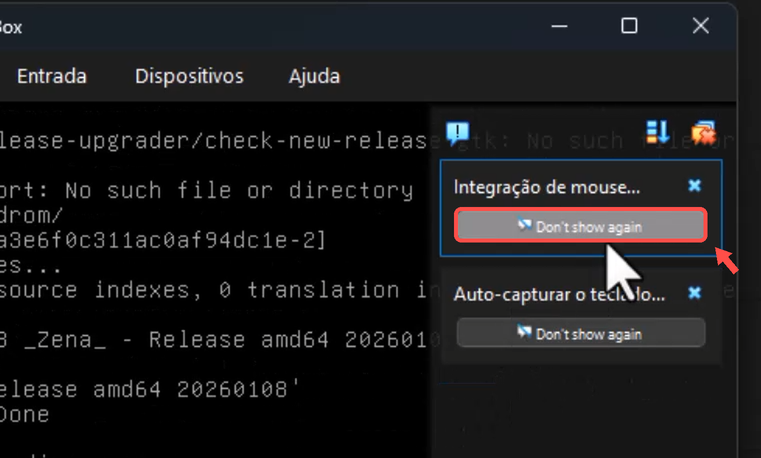Click the delete all notifications icon
761x458 pixels.
tap(703, 132)
